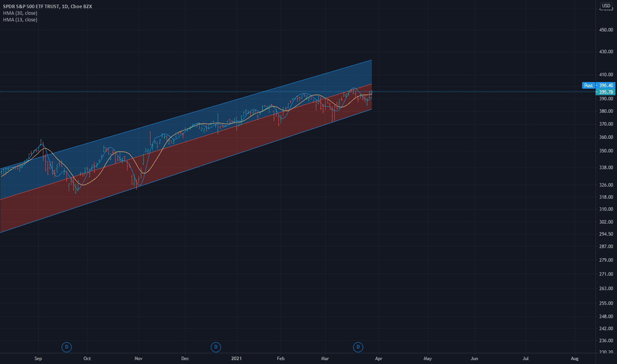Click the 350.00 price axis label

tap(606, 151)
